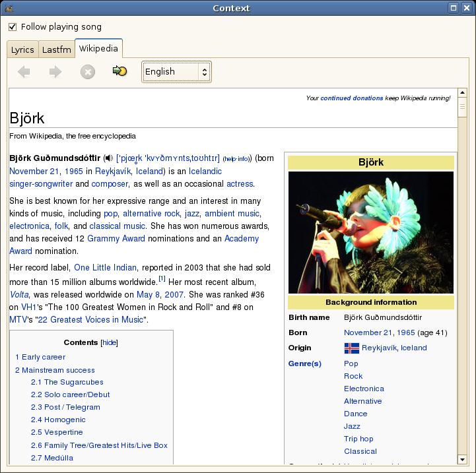This screenshot has height=473, width=476.
Task: Click the jump to current song icon
Action: pyautogui.click(x=119, y=71)
